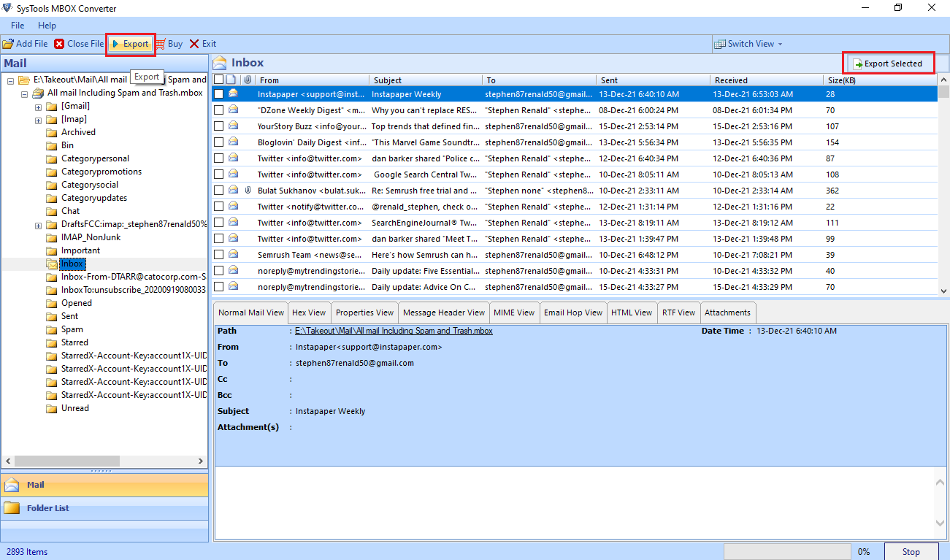Check the Bulat Sukhanov email checkbox
The image size is (950, 560).
coord(218,191)
